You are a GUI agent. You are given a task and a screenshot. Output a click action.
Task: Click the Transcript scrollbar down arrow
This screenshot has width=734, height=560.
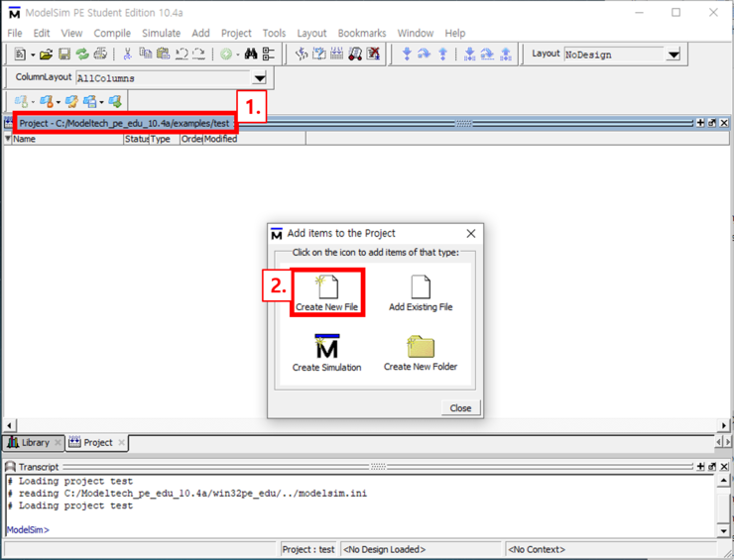click(724, 530)
